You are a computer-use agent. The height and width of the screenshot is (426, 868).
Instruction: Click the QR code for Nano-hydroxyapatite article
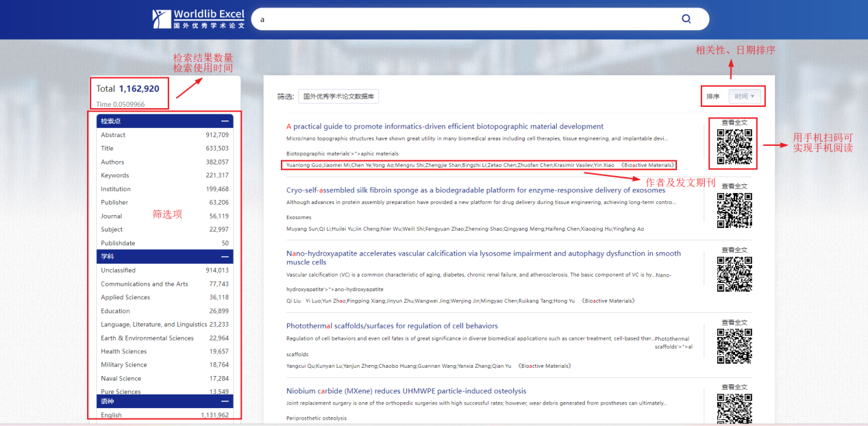(x=734, y=274)
